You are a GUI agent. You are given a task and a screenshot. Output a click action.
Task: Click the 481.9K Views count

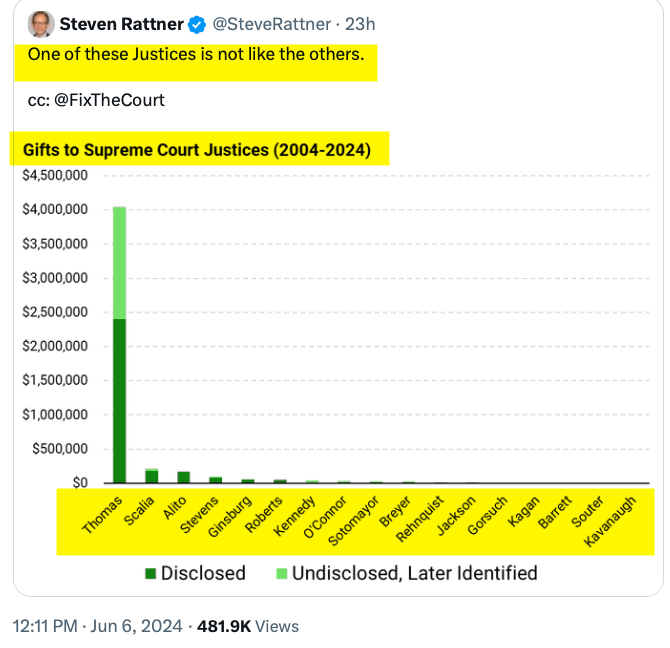249,626
